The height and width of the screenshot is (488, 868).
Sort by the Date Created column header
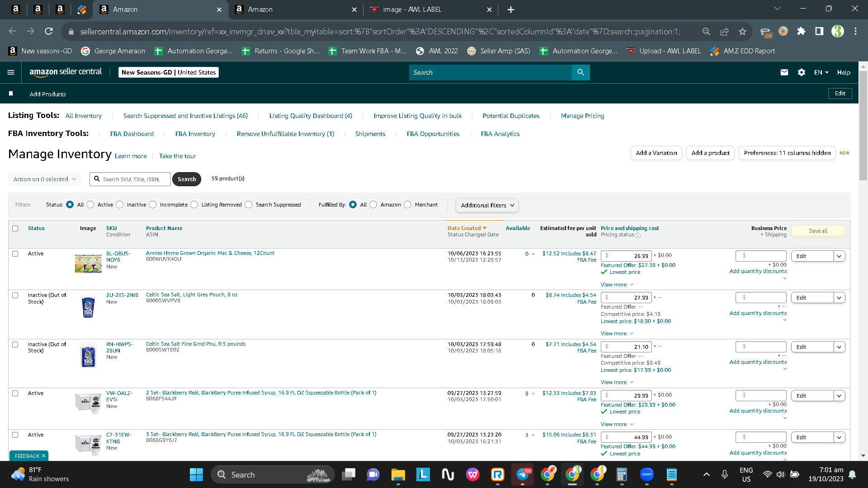click(467, 228)
